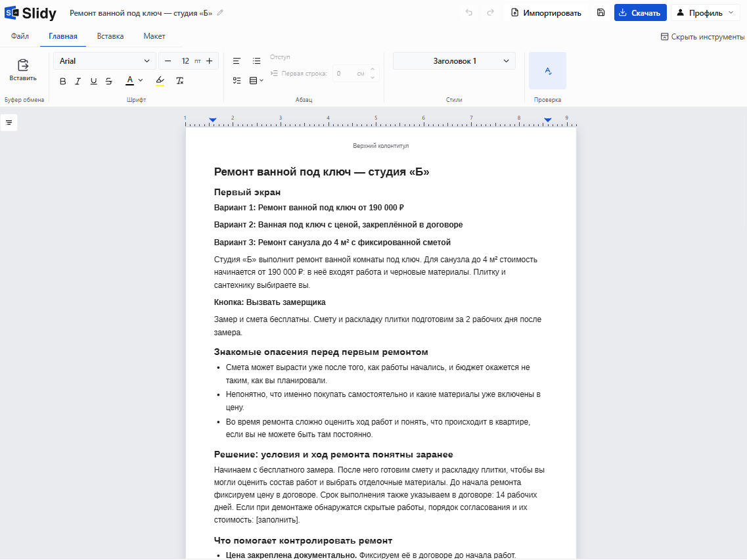Toggle underline formatting
The width and height of the screenshot is (747, 560).
click(x=94, y=81)
